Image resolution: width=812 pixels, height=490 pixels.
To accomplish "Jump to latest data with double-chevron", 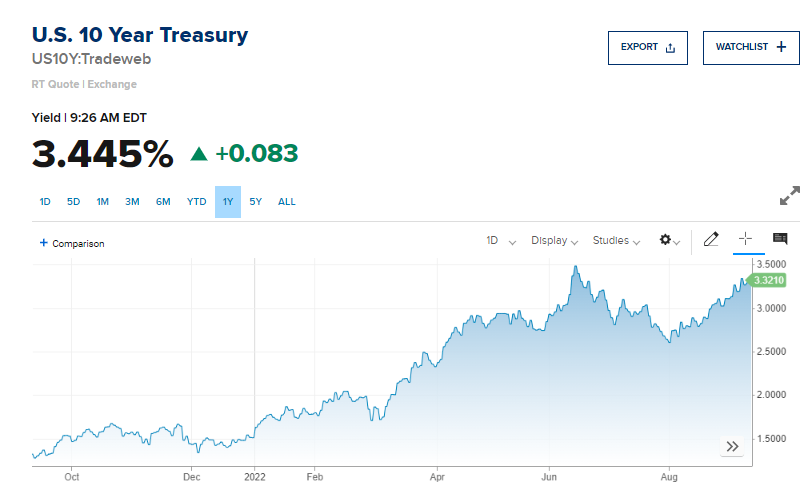I will pos(732,446).
